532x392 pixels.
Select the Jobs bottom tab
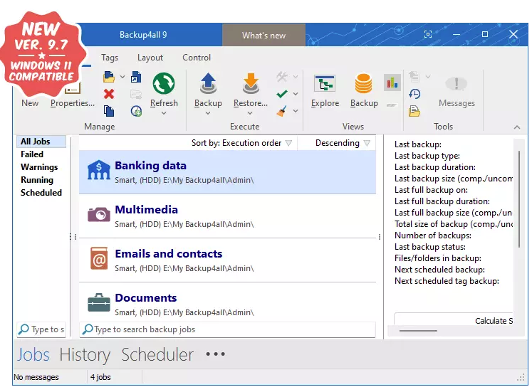tap(33, 355)
